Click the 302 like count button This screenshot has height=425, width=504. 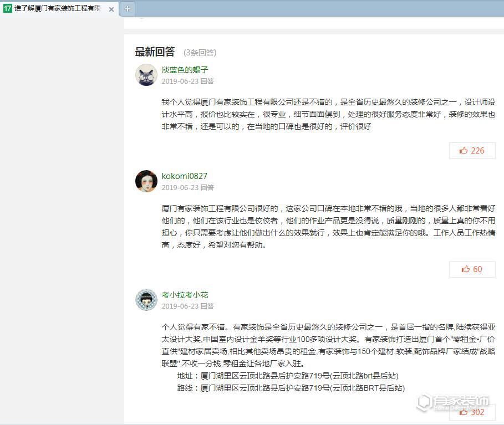pos(472,412)
